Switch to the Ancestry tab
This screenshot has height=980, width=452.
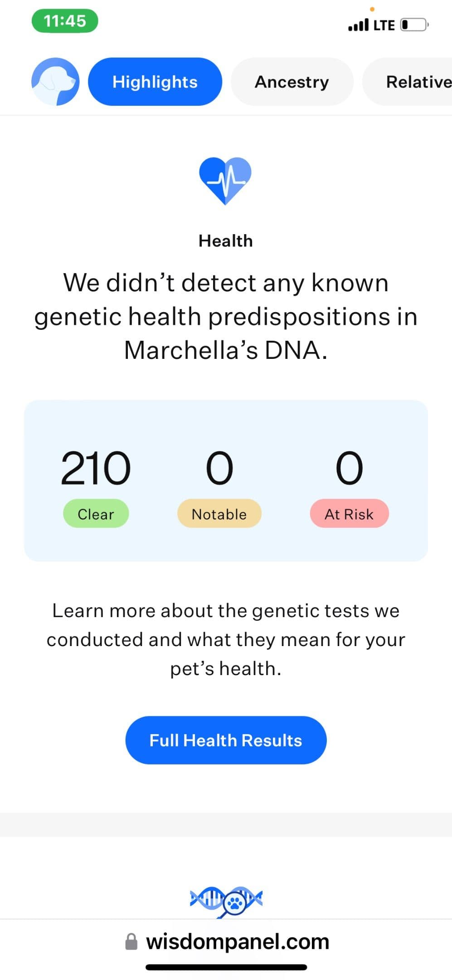click(292, 82)
